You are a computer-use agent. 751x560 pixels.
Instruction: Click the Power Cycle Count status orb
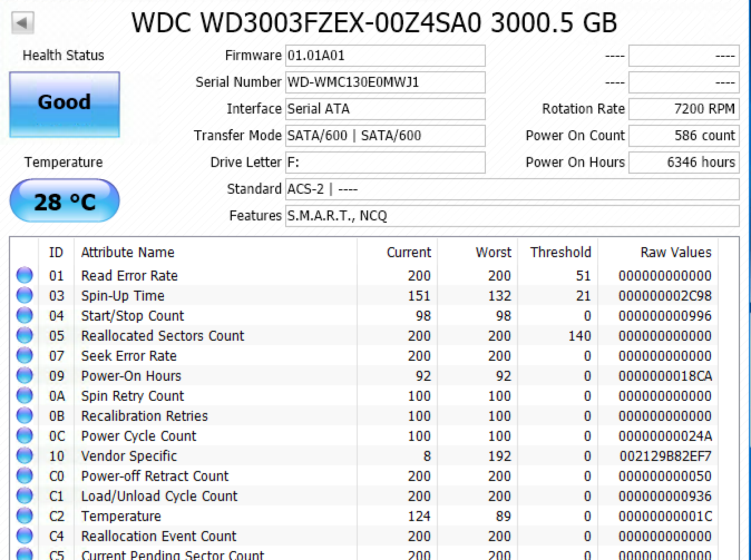coord(25,436)
